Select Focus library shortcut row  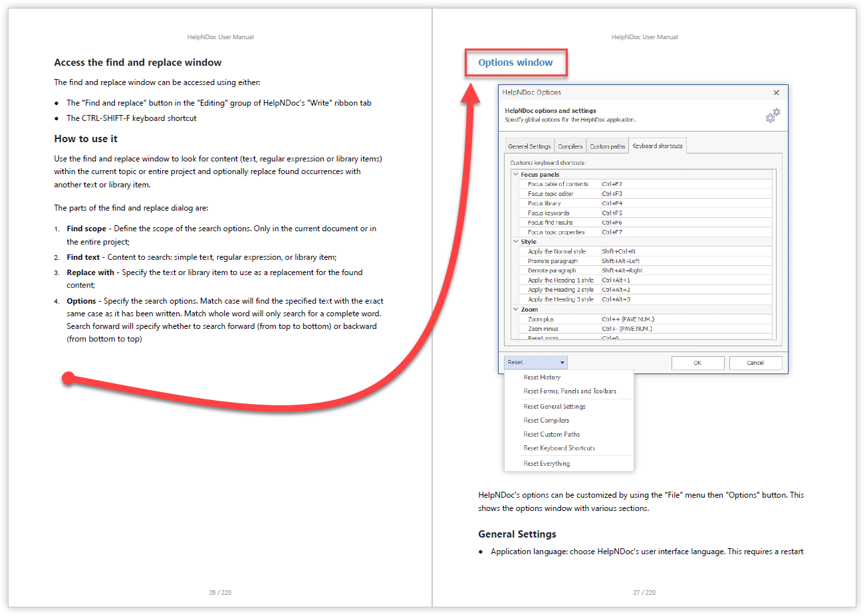(x=646, y=203)
